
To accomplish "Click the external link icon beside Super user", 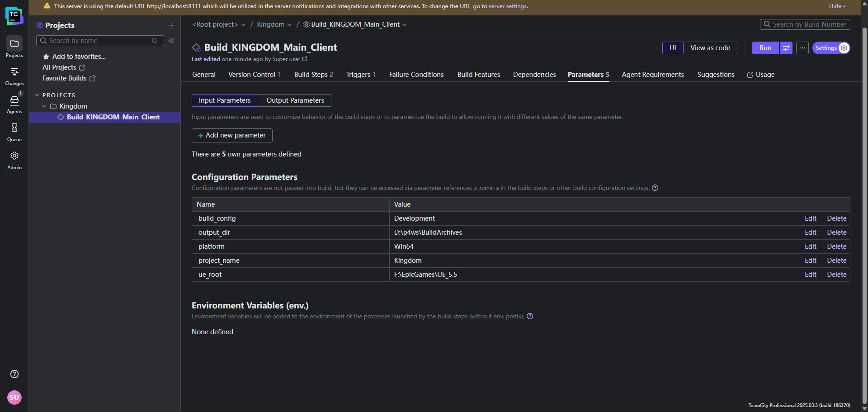I will point(305,59).
